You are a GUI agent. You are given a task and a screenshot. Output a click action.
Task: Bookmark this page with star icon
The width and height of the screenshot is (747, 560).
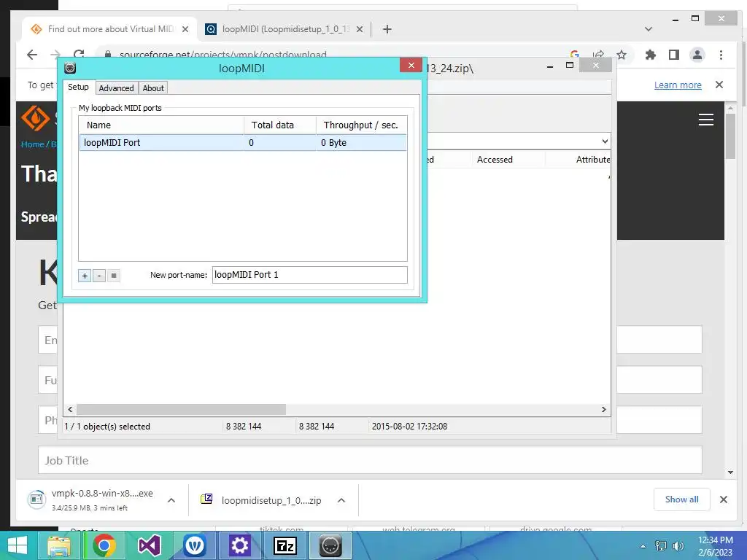(622, 55)
